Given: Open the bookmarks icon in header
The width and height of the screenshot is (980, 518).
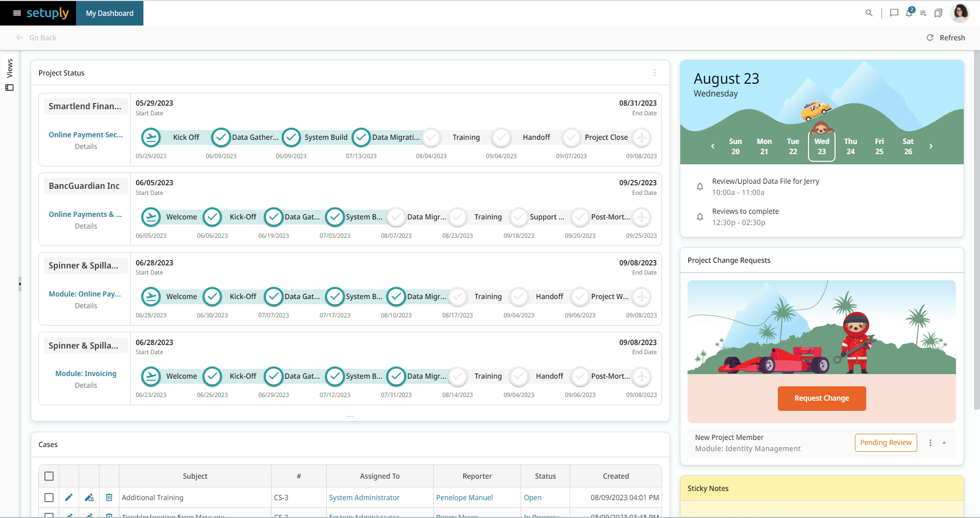Looking at the screenshot, I should click(938, 13).
